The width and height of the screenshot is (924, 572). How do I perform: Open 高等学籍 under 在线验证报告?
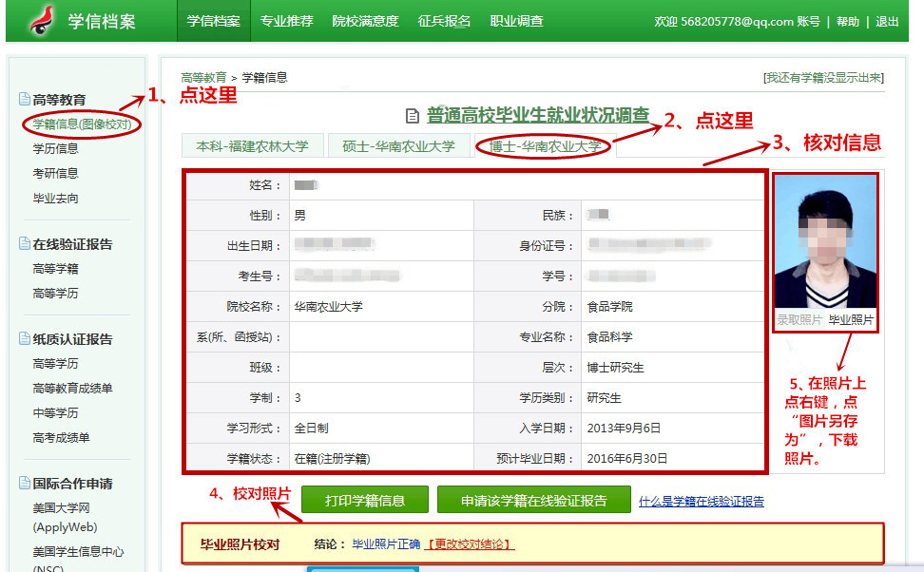pyautogui.click(x=55, y=269)
